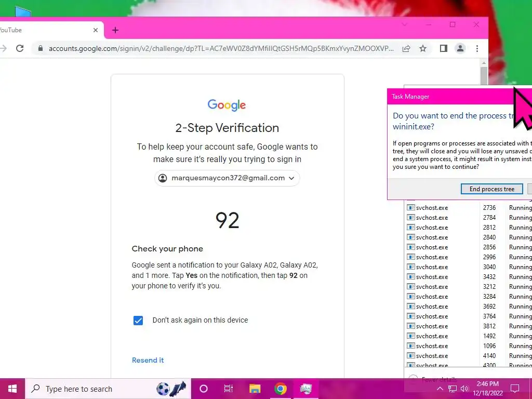Click the padlock site info icon
The width and height of the screenshot is (532, 399).
(x=41, y=48)
